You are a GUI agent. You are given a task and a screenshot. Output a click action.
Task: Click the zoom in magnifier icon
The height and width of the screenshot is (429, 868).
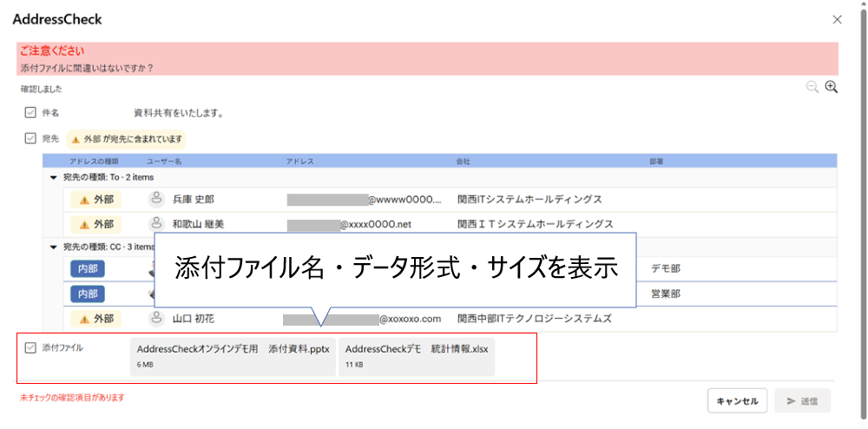point(831,87)
